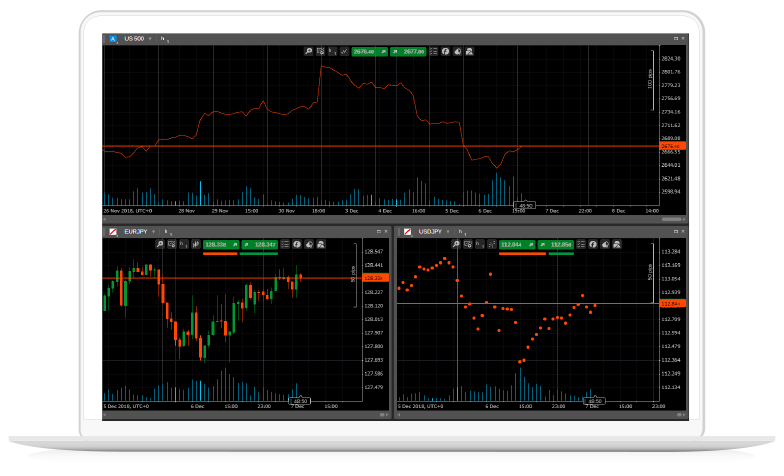Click the orange sell sentiment bar under EURJPY quotes

220,254
